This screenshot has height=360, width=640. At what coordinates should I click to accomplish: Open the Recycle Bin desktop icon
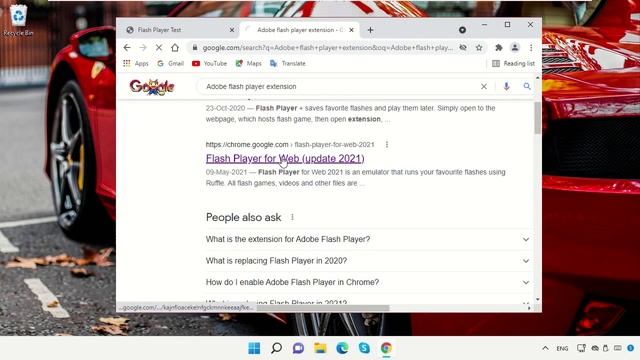tap(18, 20)
